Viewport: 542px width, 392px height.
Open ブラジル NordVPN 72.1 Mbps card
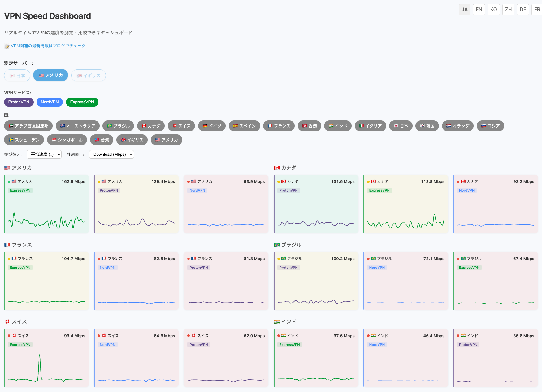406,281
